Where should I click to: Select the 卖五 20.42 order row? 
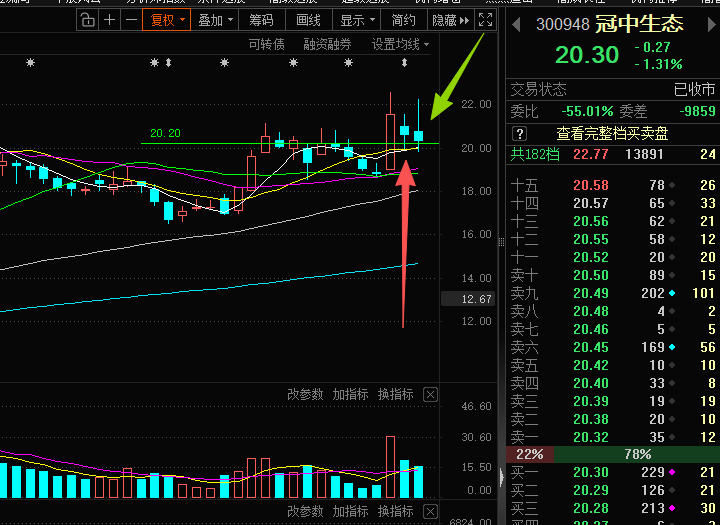(613, 365)
